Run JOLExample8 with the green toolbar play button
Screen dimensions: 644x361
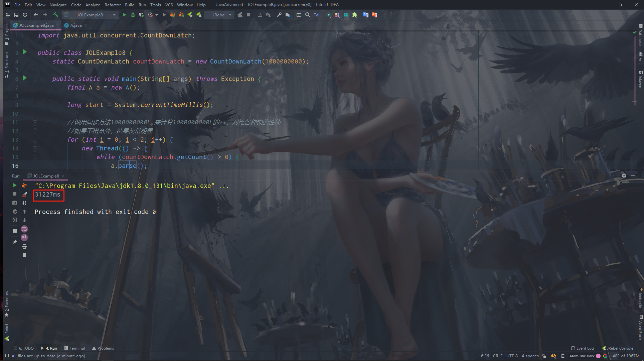point(124,15)
